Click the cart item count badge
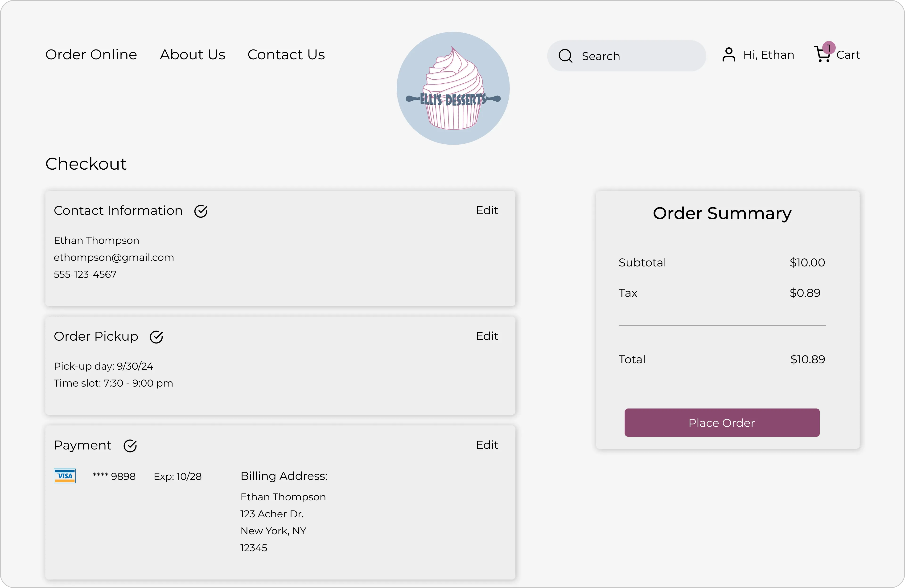 point(829,48)
